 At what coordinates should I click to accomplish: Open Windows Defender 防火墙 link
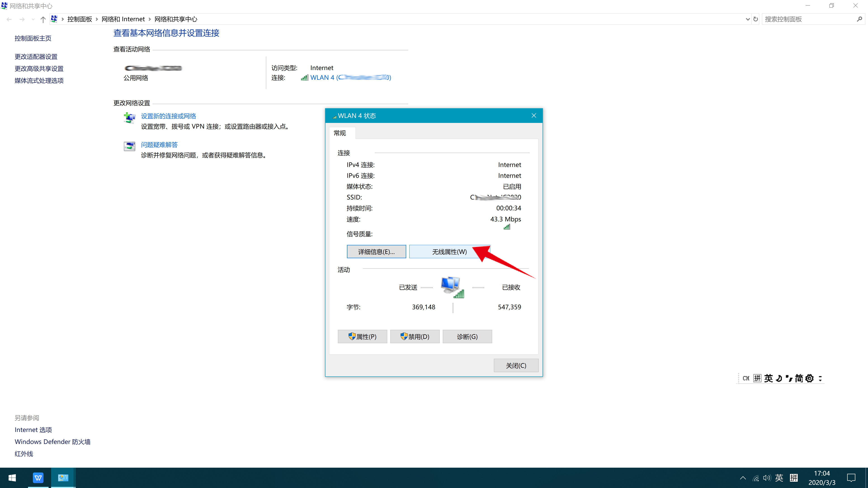pyautogui.click(x=53, y=441)
